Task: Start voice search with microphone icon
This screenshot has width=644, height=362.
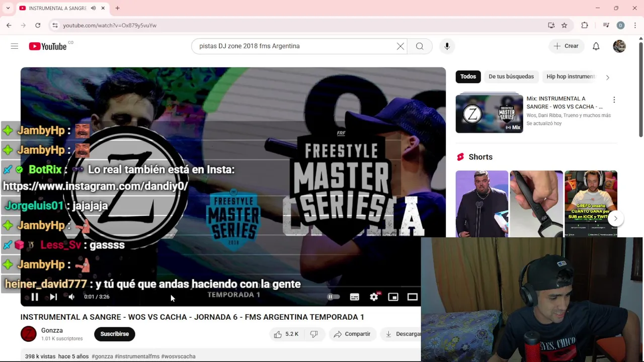Action: [x=447, y=46]
